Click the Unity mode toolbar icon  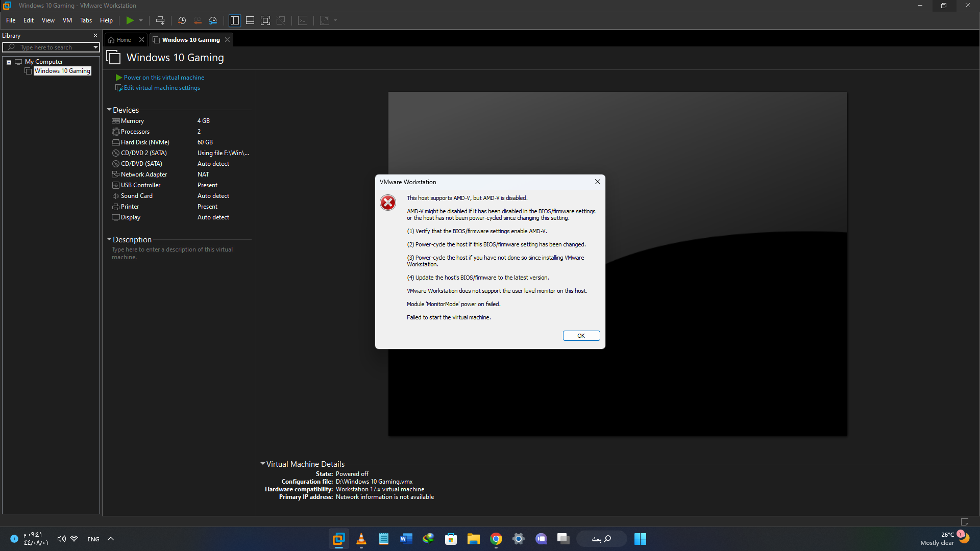(281, 20)
